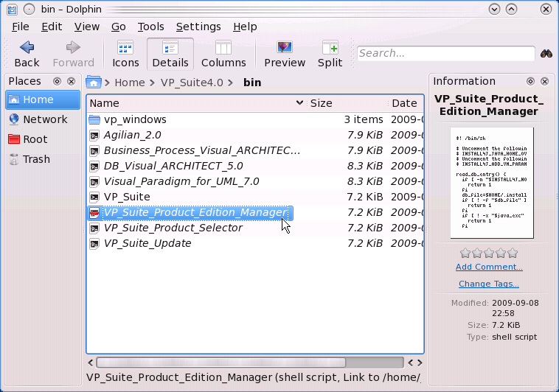The image size is (559, 392).
Task: Close the Information panel
Action: click(545, 82)
